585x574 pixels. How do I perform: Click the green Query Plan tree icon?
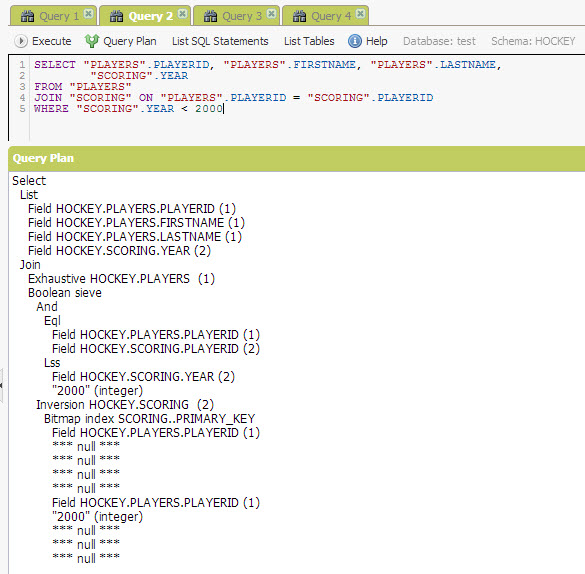[91, 41]
